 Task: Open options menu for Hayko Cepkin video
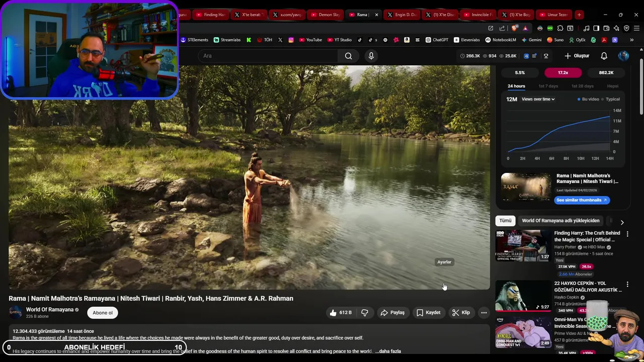[x=627, y=284]
